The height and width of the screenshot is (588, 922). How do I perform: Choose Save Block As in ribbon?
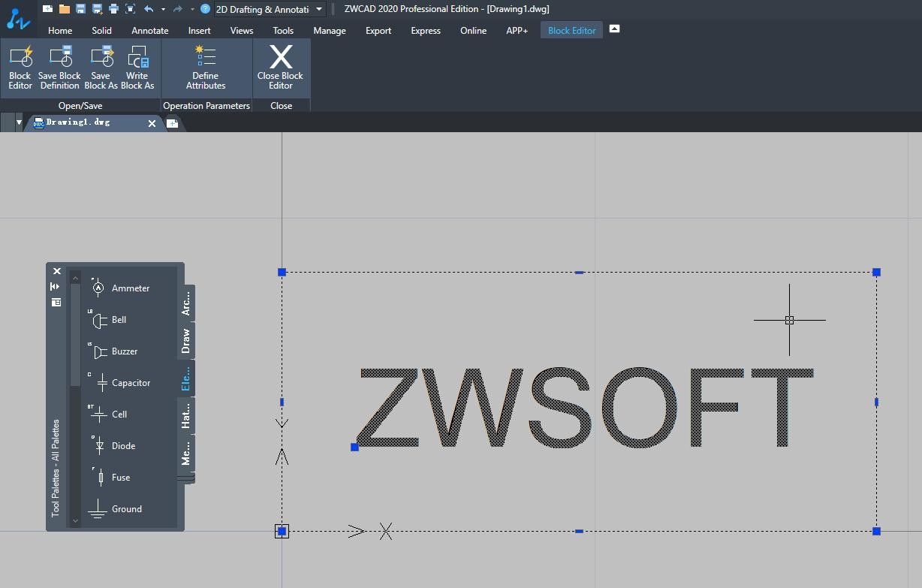(101, 66)
